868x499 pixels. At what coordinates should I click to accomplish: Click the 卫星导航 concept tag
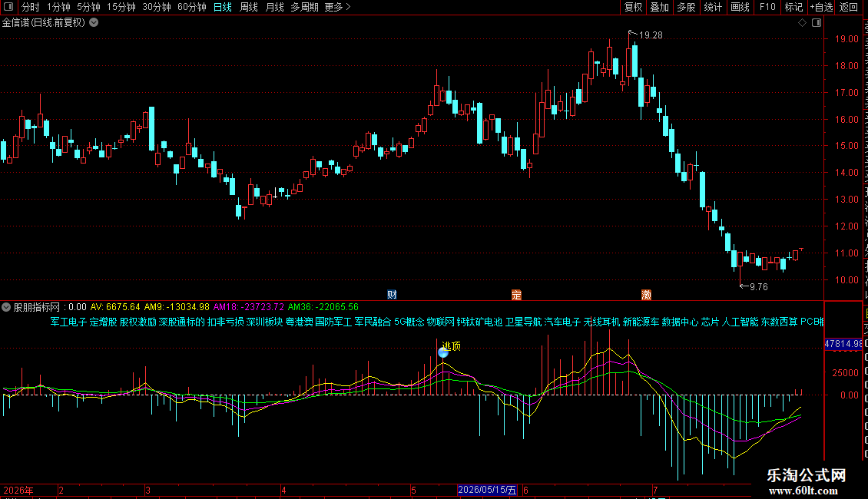pos(524,322)
